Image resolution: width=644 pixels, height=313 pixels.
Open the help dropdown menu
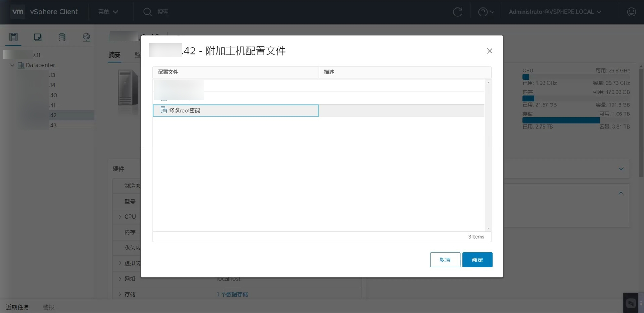click(486, 12)
